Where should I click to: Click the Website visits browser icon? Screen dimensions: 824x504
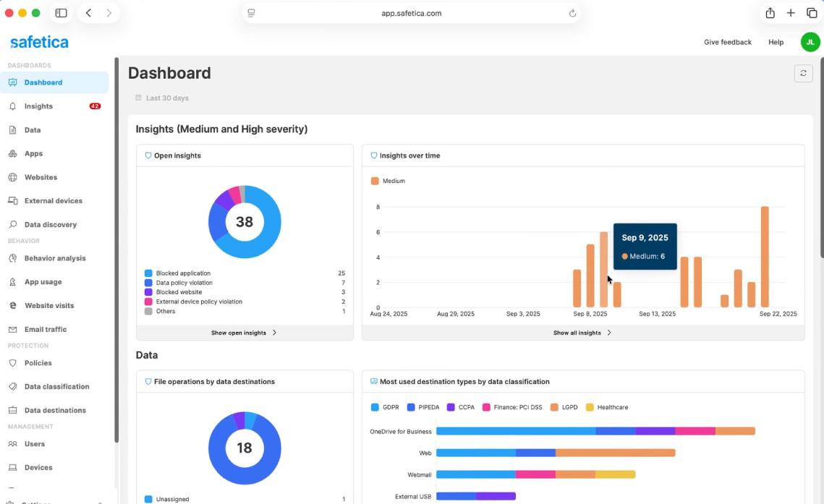12,306
